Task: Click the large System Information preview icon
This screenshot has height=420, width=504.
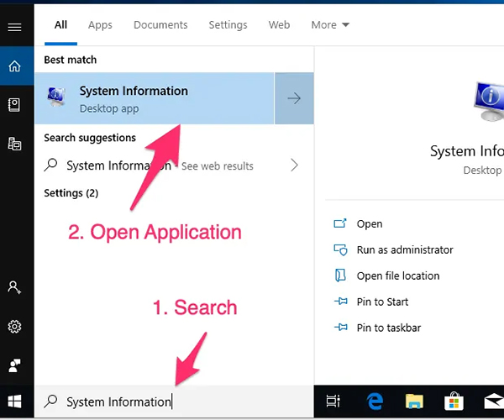Action: pos(489,102)
